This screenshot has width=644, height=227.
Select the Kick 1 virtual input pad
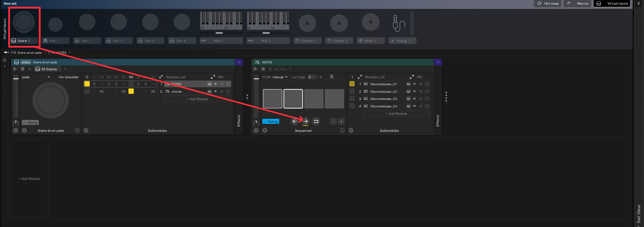(55, 24)
